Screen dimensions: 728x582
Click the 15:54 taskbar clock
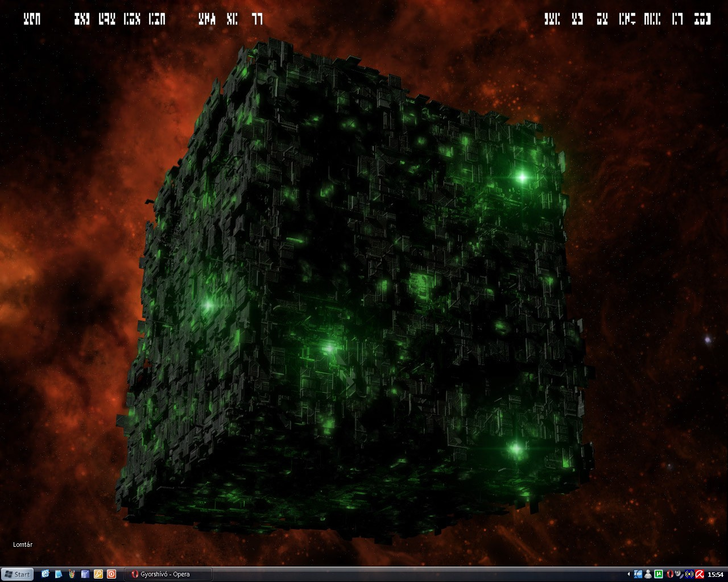(x=715, y=574)
